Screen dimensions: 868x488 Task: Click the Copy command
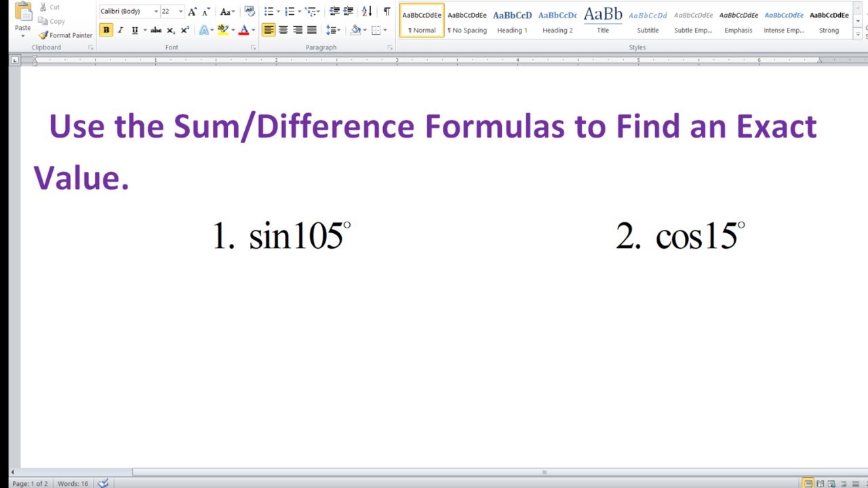tap(52, 21)
